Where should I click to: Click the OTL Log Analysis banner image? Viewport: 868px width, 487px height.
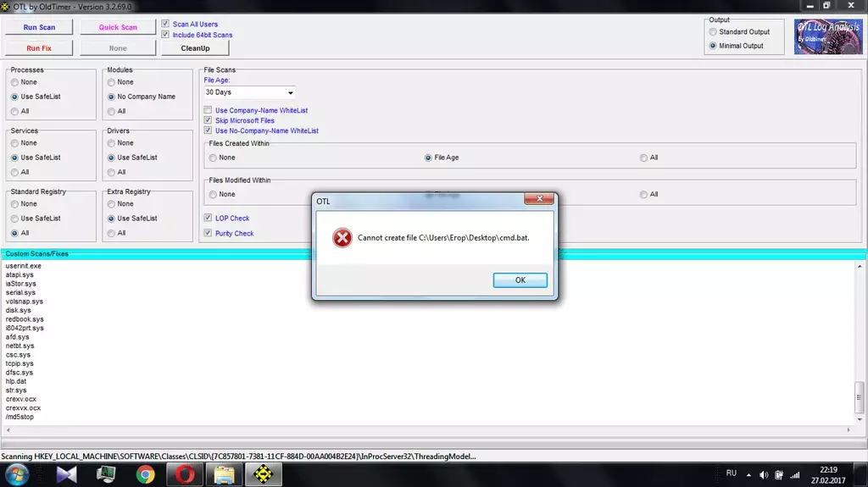coord(828,36)
